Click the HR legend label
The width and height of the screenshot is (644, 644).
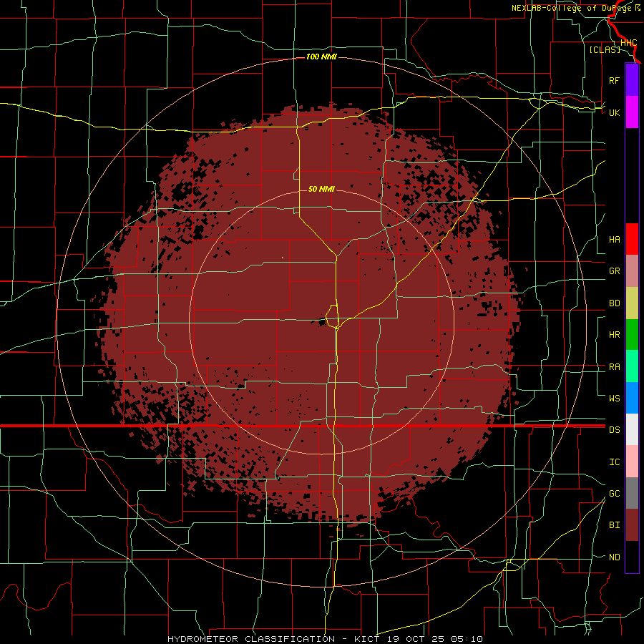(614, 335)
